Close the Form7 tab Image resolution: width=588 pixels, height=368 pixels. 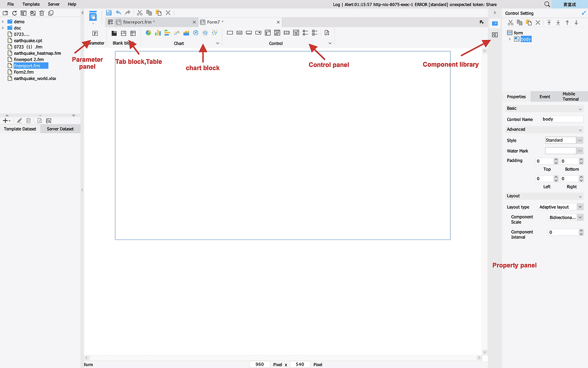point(278,22)
